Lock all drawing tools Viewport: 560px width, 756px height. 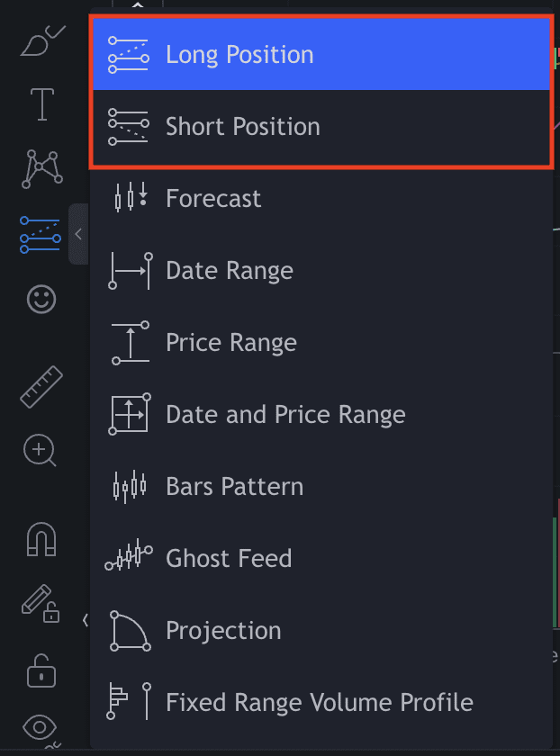click(x=41, y=669)
